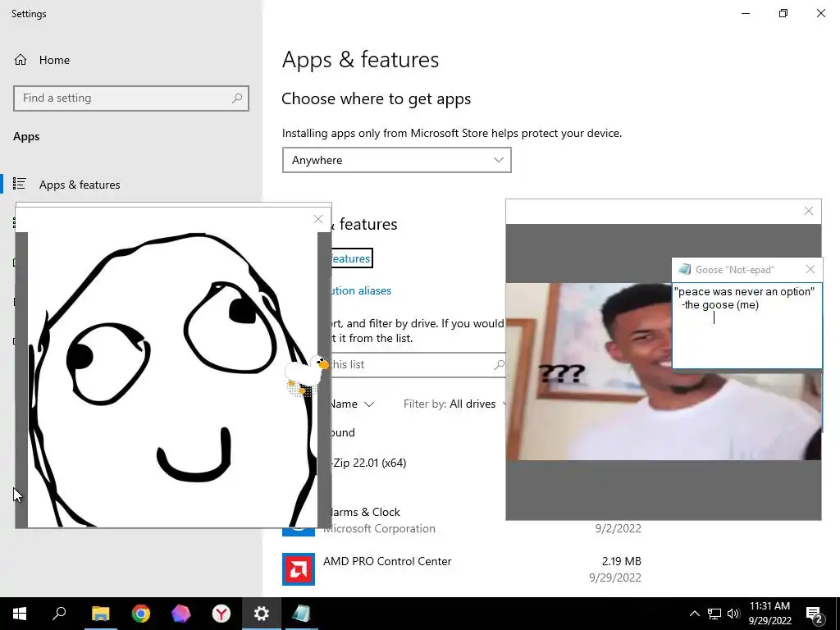Image resolution: width=840 pixels, height=630 pixels.
Task: Click the Find a setting search box
Action: click(131, 98)
